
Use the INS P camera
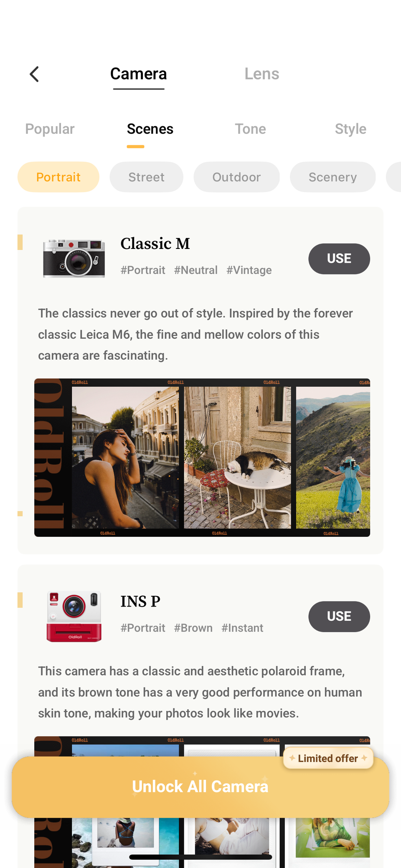click(339, 617)
